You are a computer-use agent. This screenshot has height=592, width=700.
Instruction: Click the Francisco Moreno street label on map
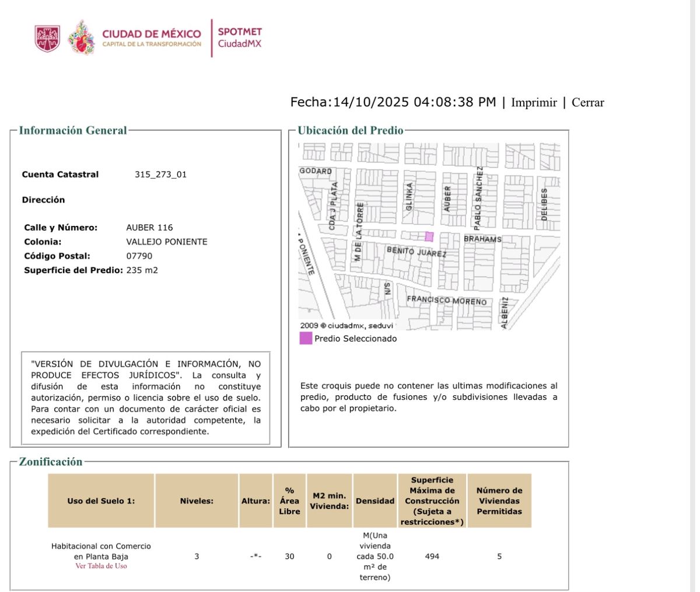[446, 300]
